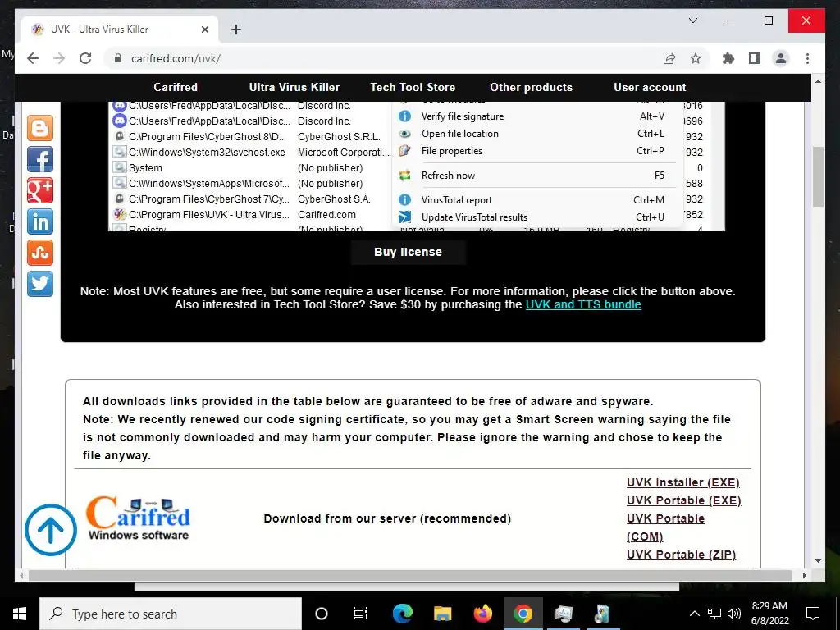Open the Chrome profile avatar

coord(781,58)
